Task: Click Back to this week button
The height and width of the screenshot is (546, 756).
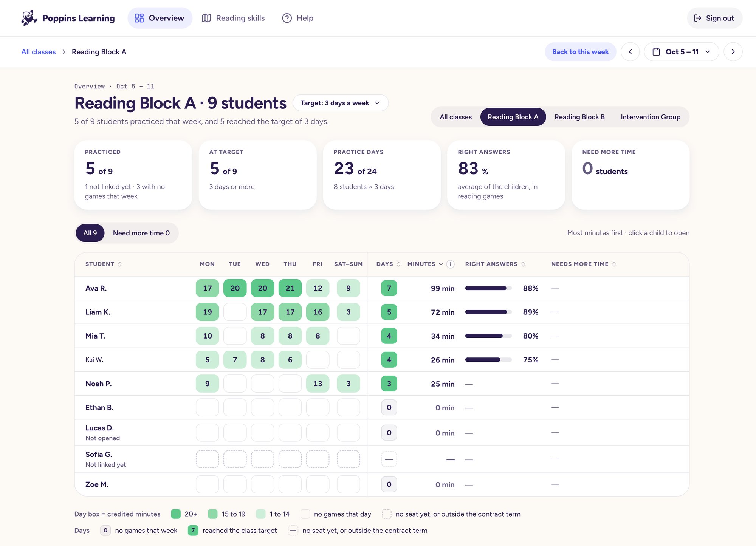Action: [x=580, y=52]
